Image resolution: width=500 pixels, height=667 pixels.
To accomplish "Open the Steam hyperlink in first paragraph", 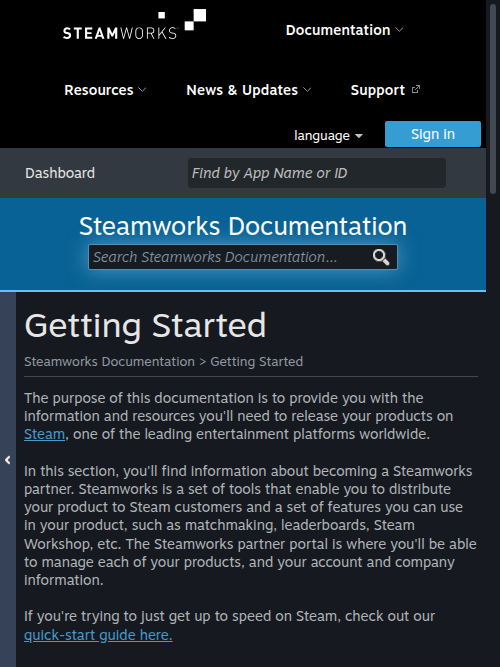I will pyautogui.click(x=44, y=434).
